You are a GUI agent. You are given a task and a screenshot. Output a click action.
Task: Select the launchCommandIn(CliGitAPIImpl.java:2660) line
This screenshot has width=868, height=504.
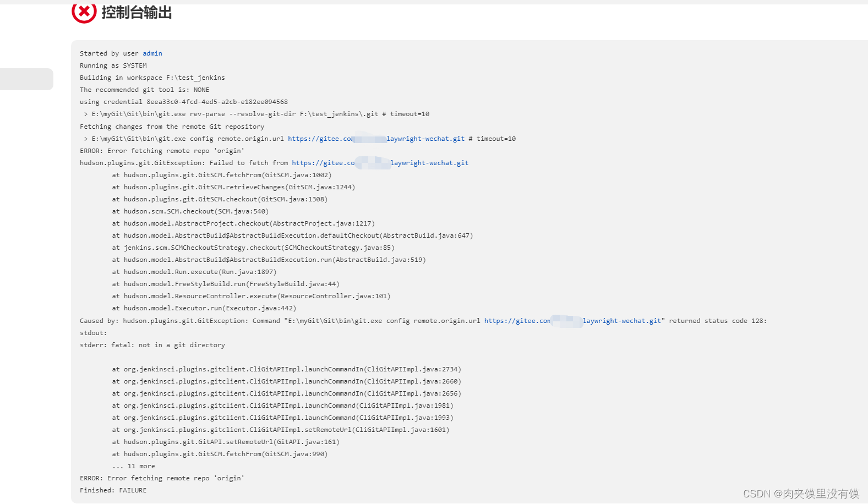(287, 381)
